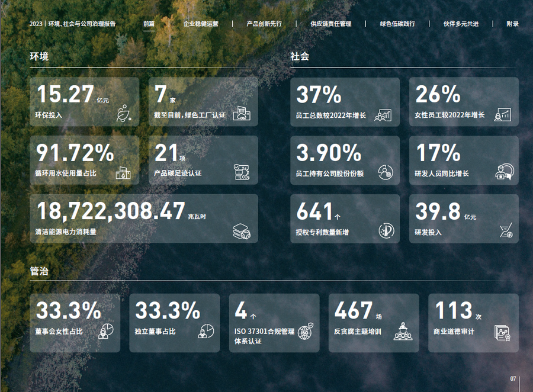Switch to the 企业稳健运营 tab
Screen dimensions: 533x392
[x=201, y=24]
